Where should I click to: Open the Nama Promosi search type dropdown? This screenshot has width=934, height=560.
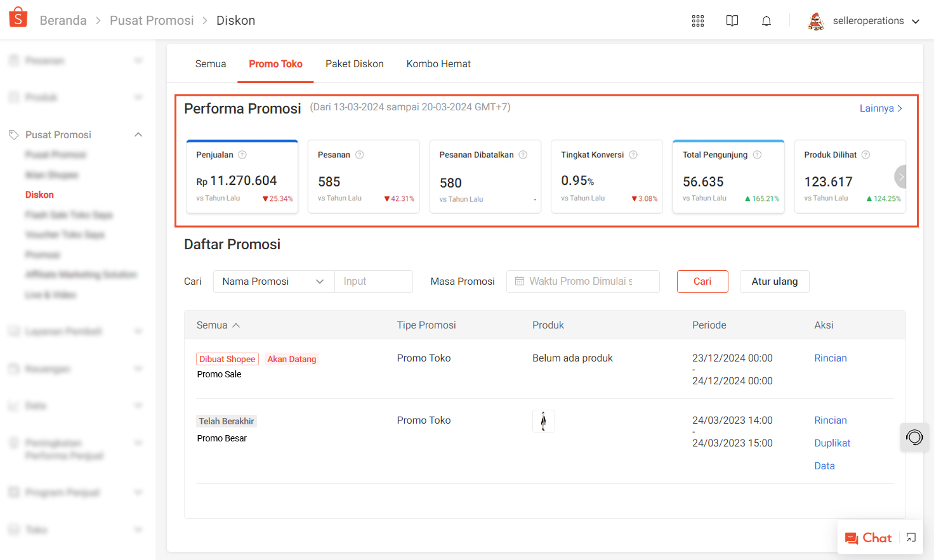[x=273, y=282]
